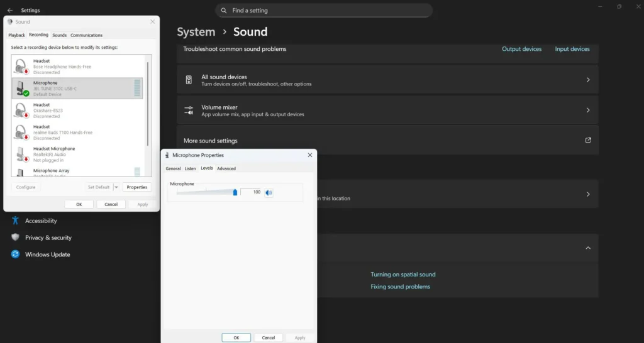644x343 pixels.
Task: Expand the All sound devices chevron
Action: coord(588,80)
